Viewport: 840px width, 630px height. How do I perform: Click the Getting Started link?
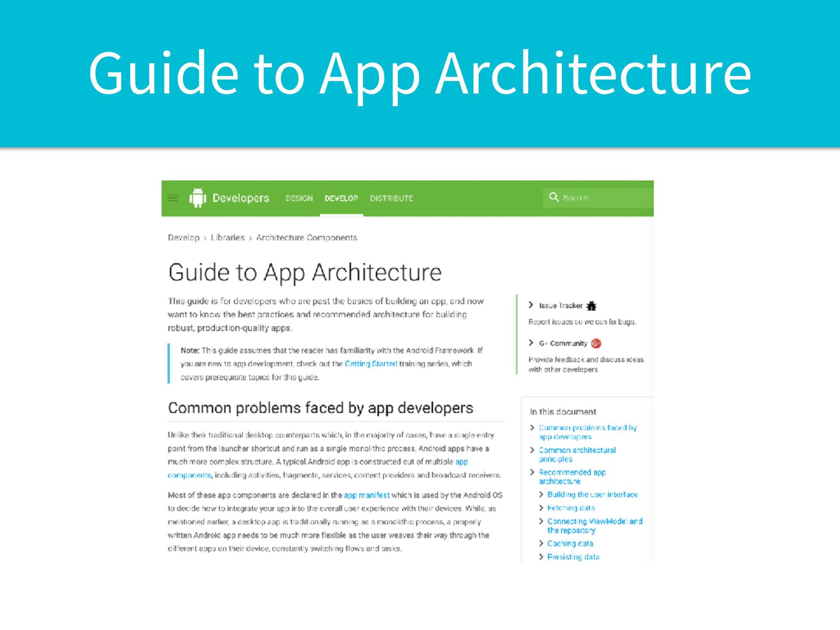pyautogui.click(x=371, y=364)
